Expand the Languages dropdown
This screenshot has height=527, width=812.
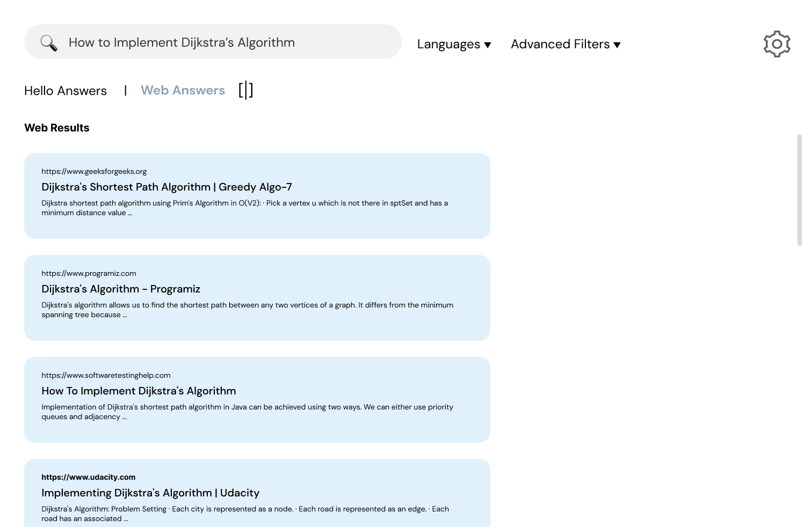(x=454, y=45)
